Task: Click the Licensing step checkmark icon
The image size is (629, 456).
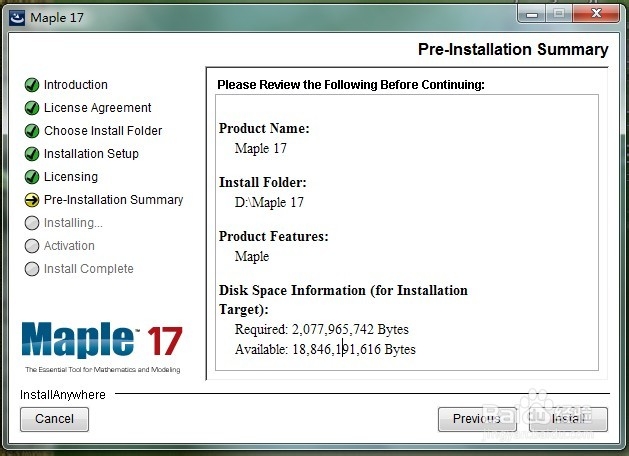Action: coord(32,177)
